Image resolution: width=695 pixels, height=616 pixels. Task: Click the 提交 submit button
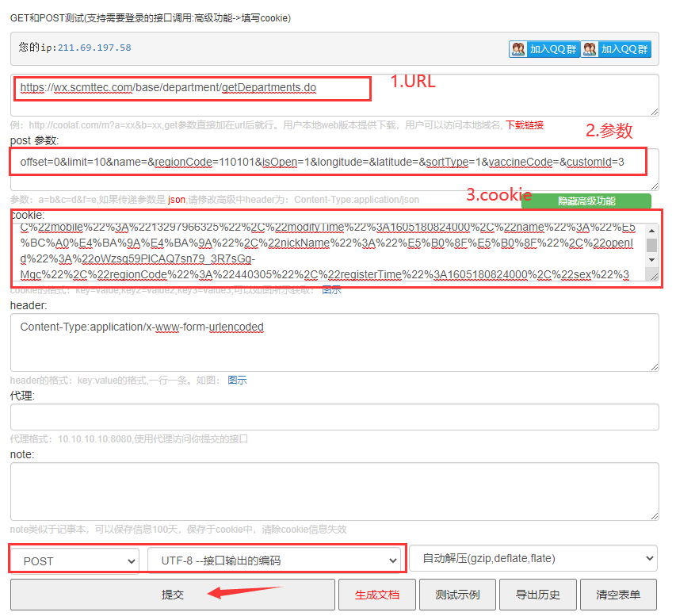tap(173, 595)
